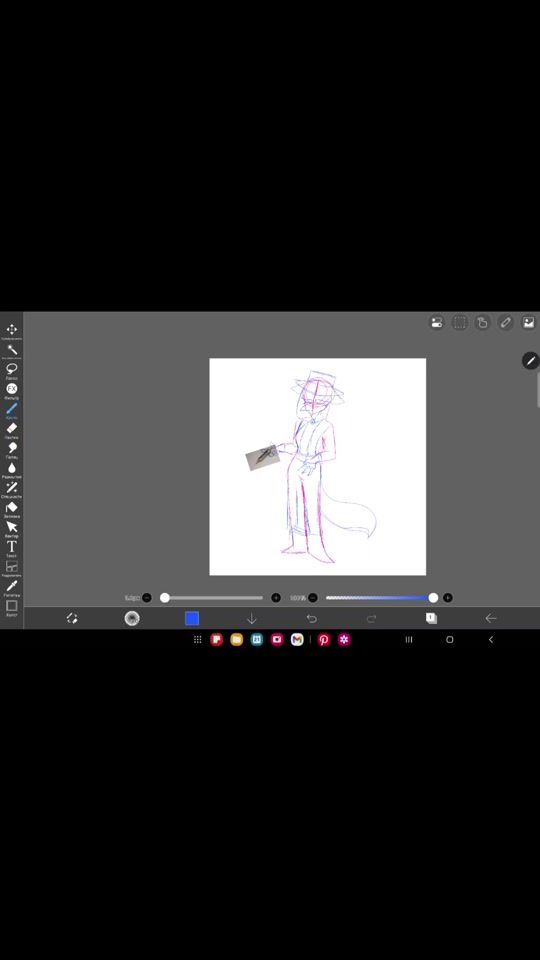Image resolution: width=540 pixels, height=960 pixels.
Task: Click the scissors reference photo on canvas
Action: click(263, 456)
